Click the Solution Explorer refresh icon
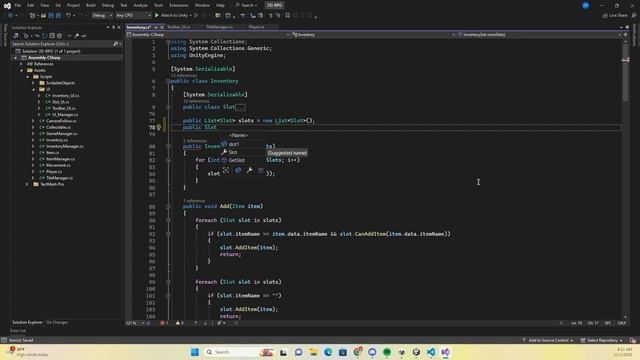The width and height of the screenshot is (640, 360). coord(44,36)
